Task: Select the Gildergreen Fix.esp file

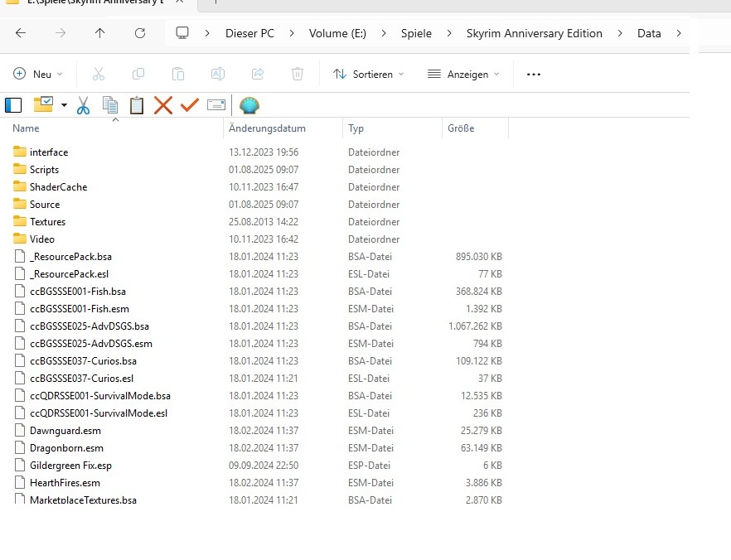Action: pos(70,466)
